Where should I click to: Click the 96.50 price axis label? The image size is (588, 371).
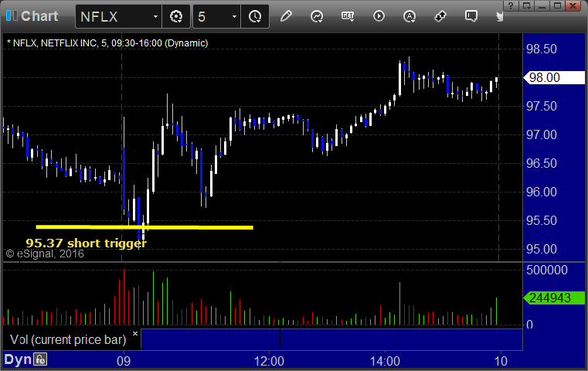pyautogui.click(x=541, y=164)
